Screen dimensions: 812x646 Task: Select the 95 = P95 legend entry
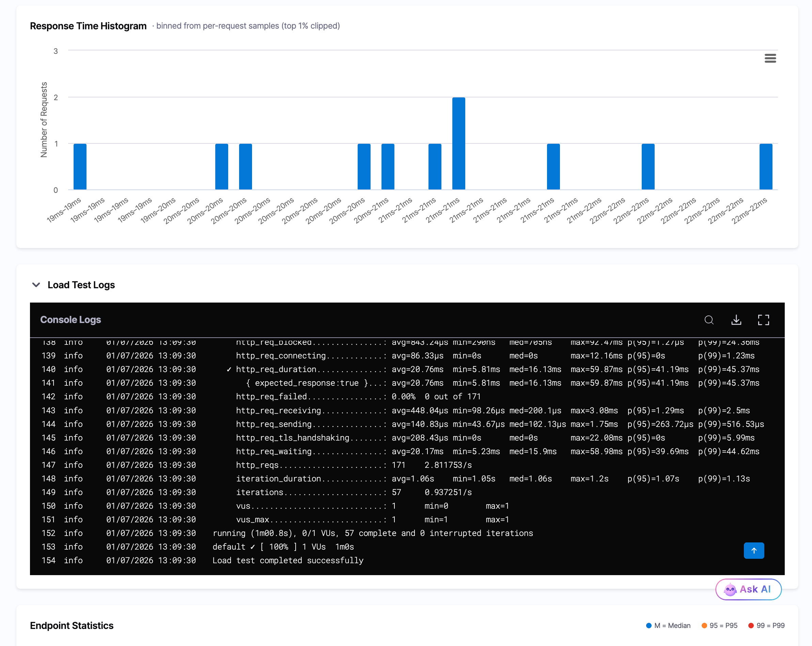(x=719, y=625)
